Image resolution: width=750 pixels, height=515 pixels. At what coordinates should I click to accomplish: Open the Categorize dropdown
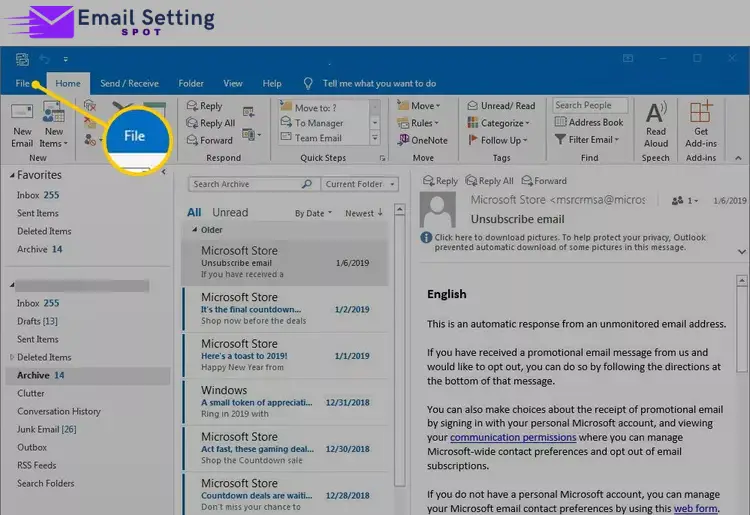pyautogui.click(x=498, y=123)
